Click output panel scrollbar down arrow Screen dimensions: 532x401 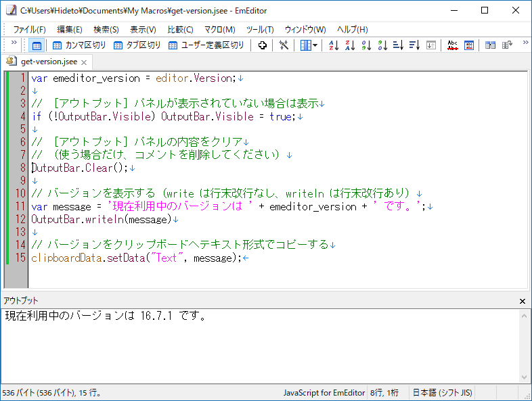point(524,377)
